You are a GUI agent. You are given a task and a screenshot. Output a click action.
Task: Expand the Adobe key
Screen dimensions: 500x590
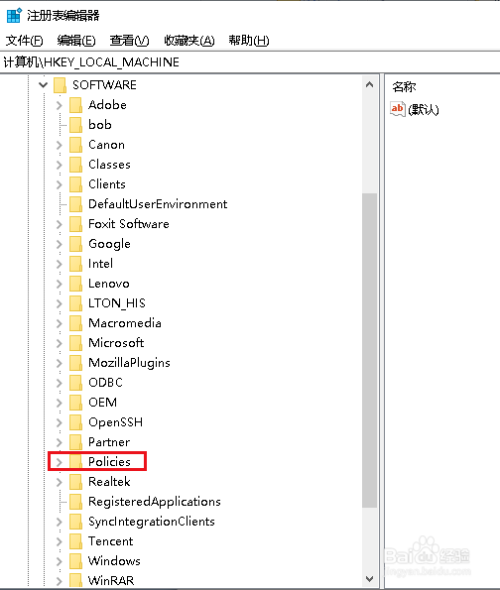(x=59, y=105)
